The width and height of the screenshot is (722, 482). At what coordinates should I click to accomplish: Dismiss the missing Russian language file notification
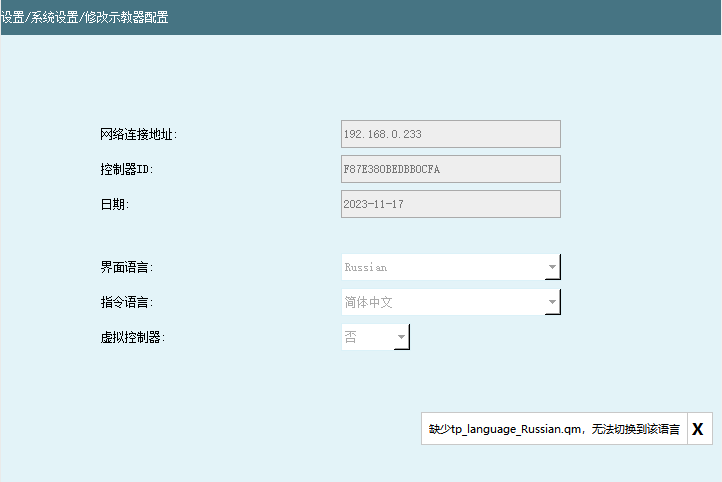point(698,428)
